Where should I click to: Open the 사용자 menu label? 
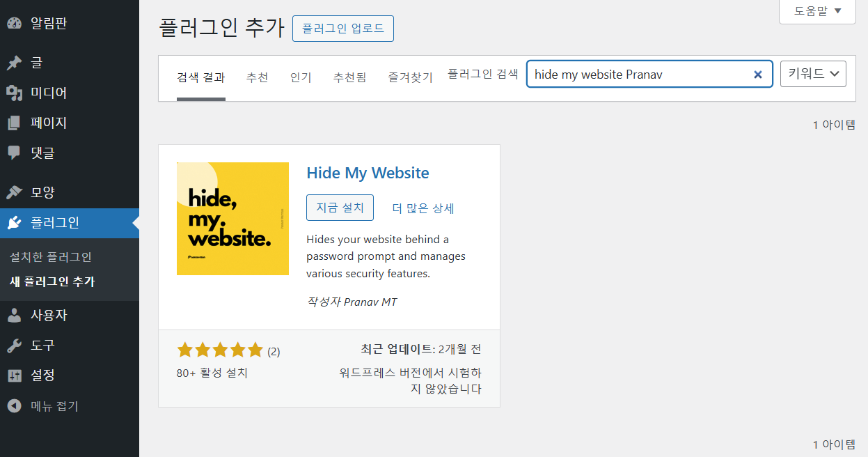pyautogui.click(x=49, y=315)
